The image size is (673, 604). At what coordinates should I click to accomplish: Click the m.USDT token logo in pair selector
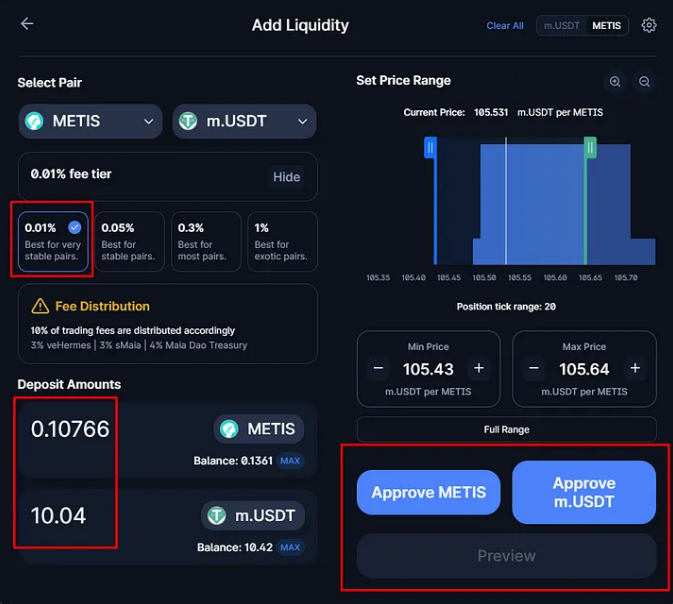[188, 121]
